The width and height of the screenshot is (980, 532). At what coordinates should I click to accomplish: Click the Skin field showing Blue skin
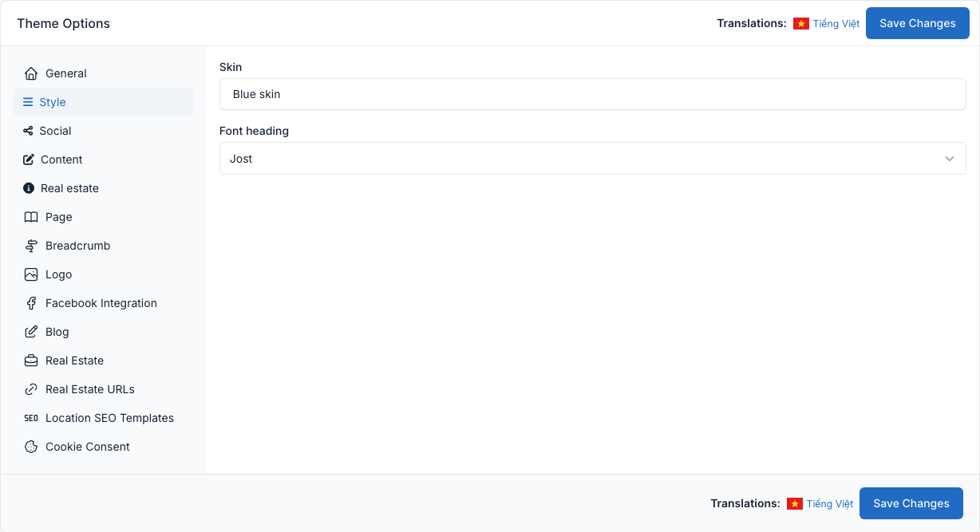coord(593,94)
